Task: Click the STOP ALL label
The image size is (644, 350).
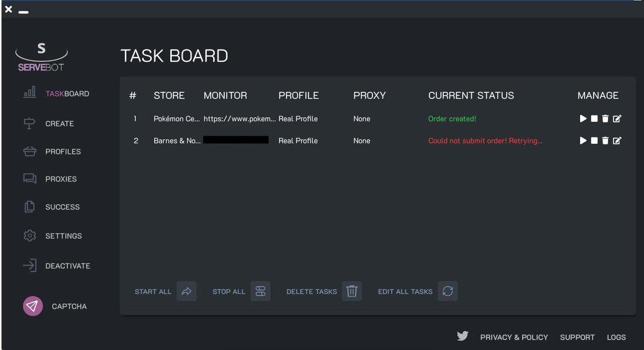Action: (229, 291)
